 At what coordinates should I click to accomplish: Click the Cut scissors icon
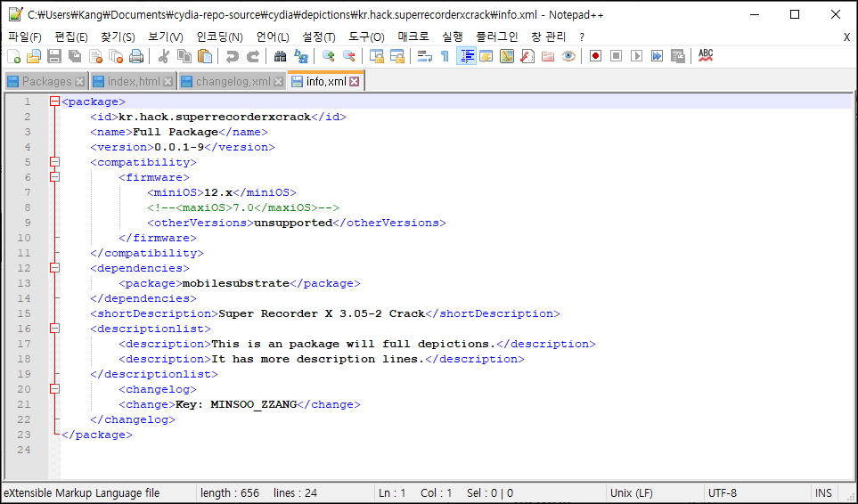[163, 56]
